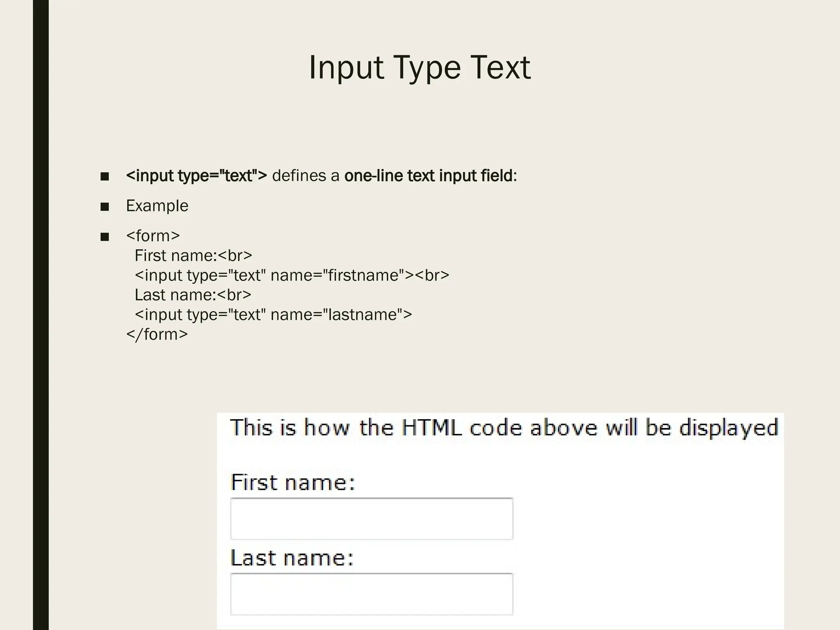840x630 pixels.
Task: Click the slide title 'Input Type Text'
Action: pyautogui.click(x=420, y=68)
